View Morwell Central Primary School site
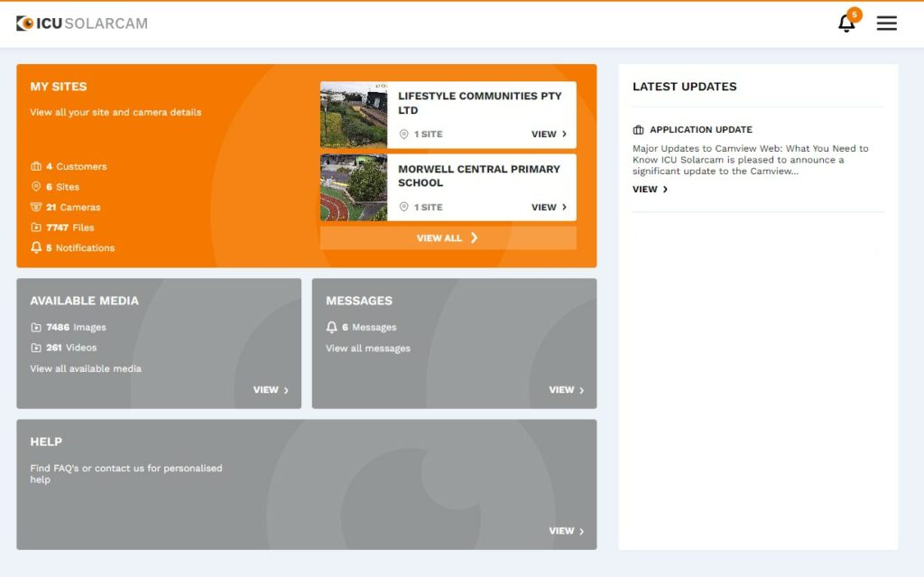924x577 pixels. tap(549, 207)
